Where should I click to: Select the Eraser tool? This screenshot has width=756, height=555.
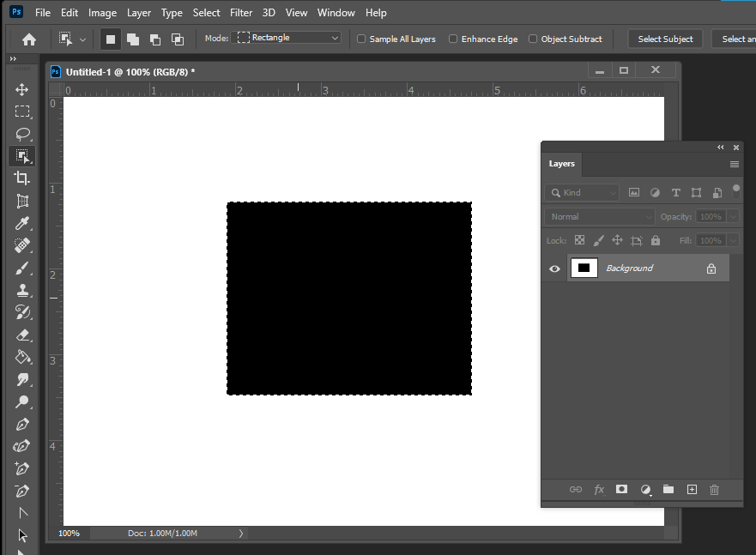click(x=21, y=334)
